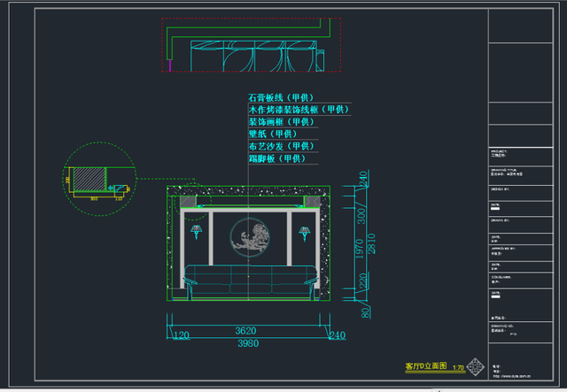Click the diamond symbol beside the title

click(x=475, y=367)
